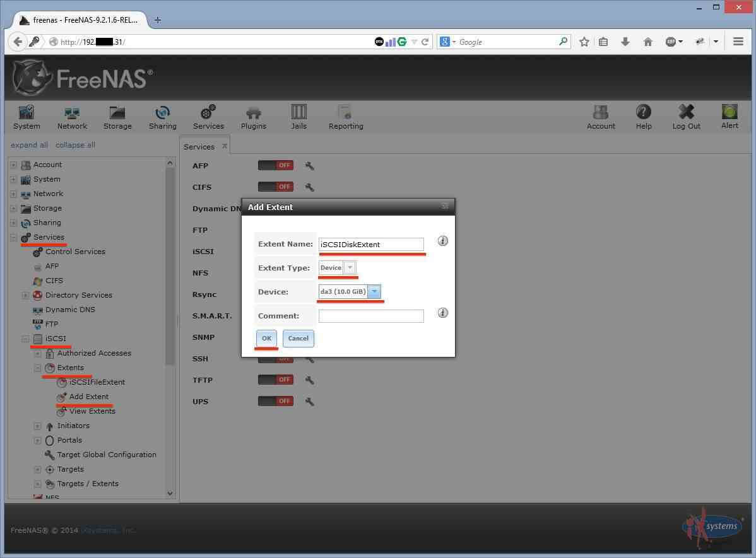Open the Reporting toolbar icon
756x558 pixels.
pyautogui.click(x=345, y=117)
